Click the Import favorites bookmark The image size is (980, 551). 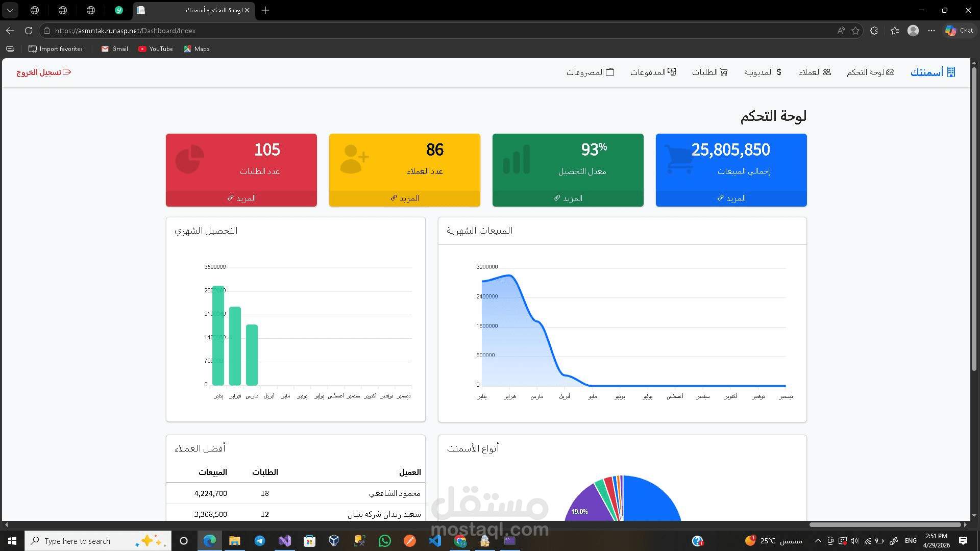[56, 49]
